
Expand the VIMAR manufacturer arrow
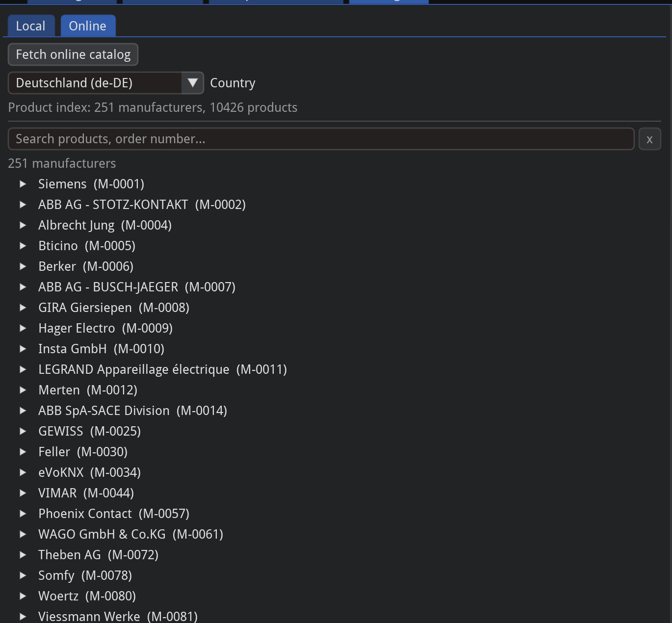pyautogui.click(x=23, y=493)
